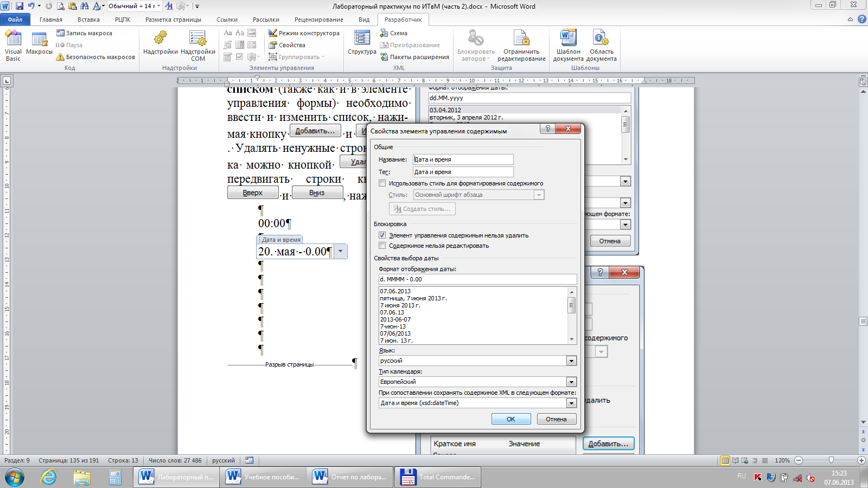Screen dimensions: 868x488
Task: Click the Paste icon in quick access toolbar
Action: 73,6
